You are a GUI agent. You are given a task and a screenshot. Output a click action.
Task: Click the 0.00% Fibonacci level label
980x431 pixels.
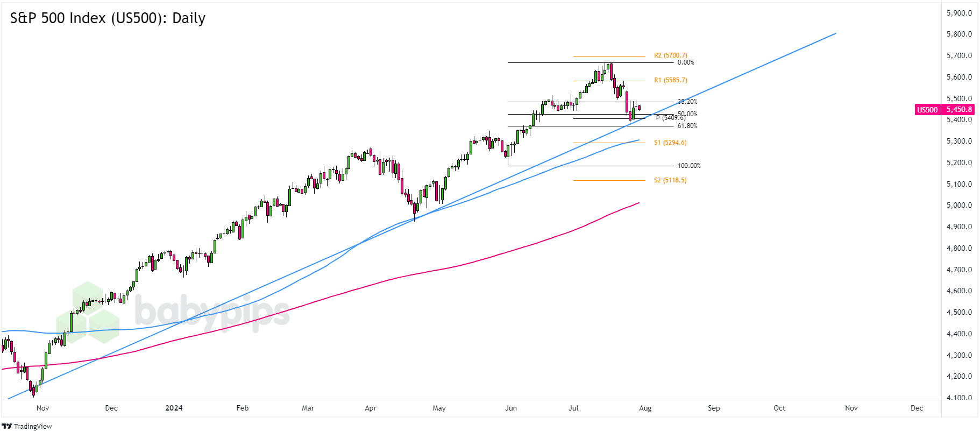coord(685,62)
